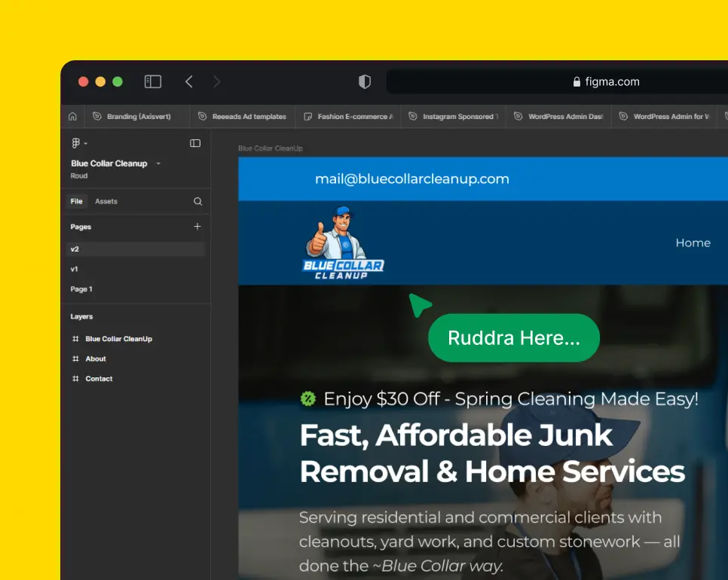
Task: Toggle Figma's left panel collapse icon
Action: pos(195,143)
